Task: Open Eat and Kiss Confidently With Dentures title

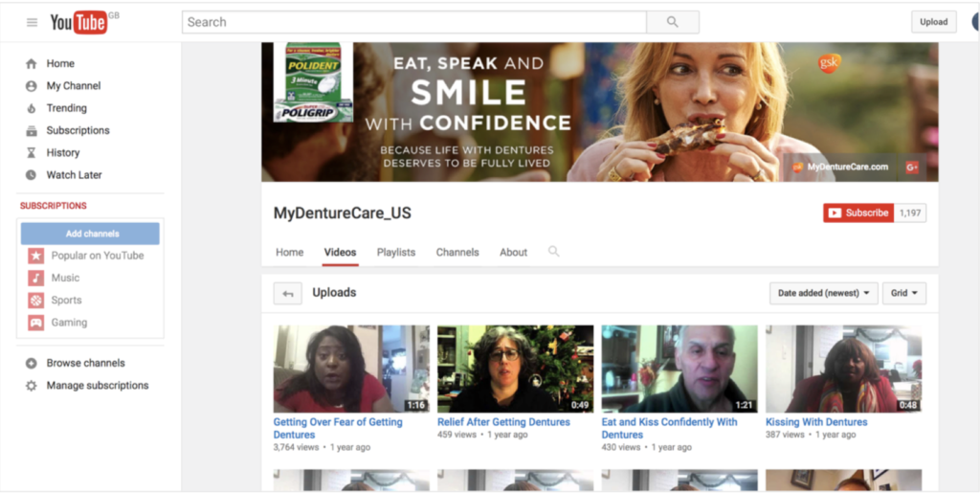Action: [669, 429]
